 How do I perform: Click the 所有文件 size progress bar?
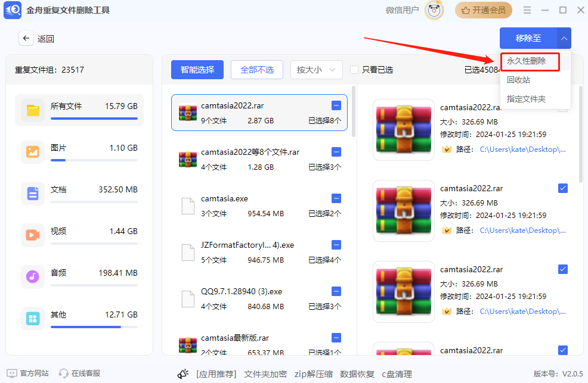point(94,119)
